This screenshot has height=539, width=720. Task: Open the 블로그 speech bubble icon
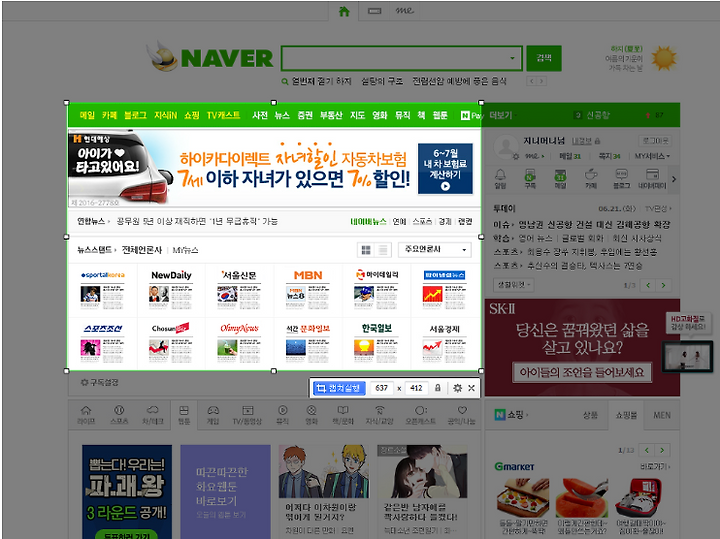point(621,179)
